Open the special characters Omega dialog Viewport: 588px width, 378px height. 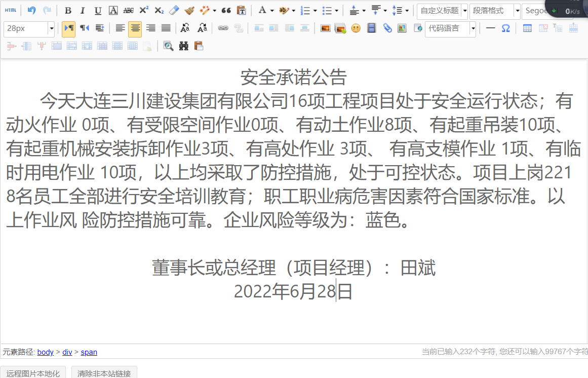click(x=505, y=28)
